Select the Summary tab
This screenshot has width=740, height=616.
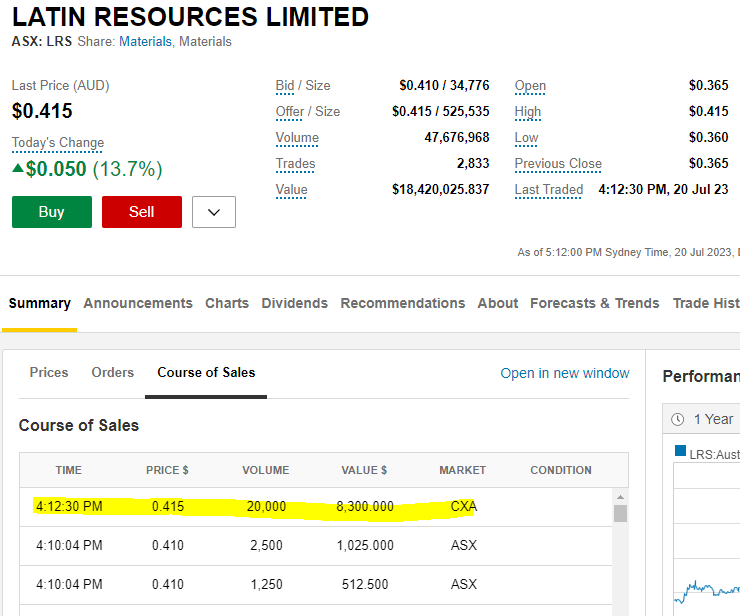point(40,303)
